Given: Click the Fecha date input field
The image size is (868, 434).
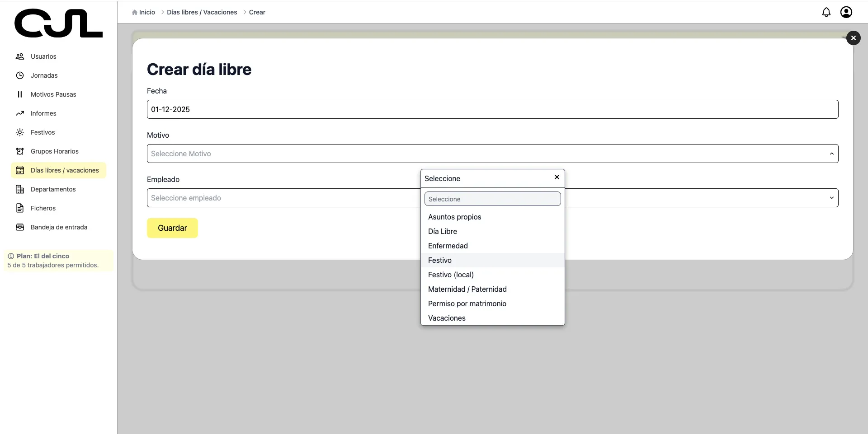Looking at the screenshot, I should [x=492, y=109].
